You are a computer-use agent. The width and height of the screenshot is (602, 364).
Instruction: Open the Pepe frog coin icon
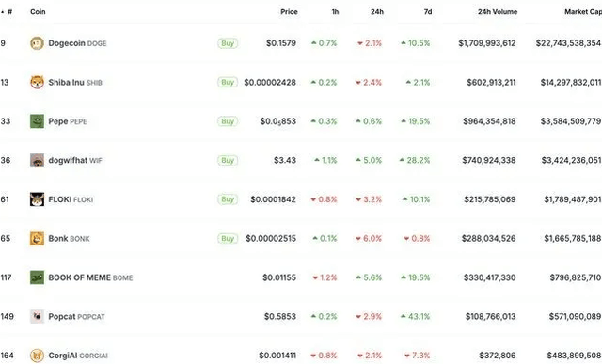pyautogui.click(x=37, y=121)
